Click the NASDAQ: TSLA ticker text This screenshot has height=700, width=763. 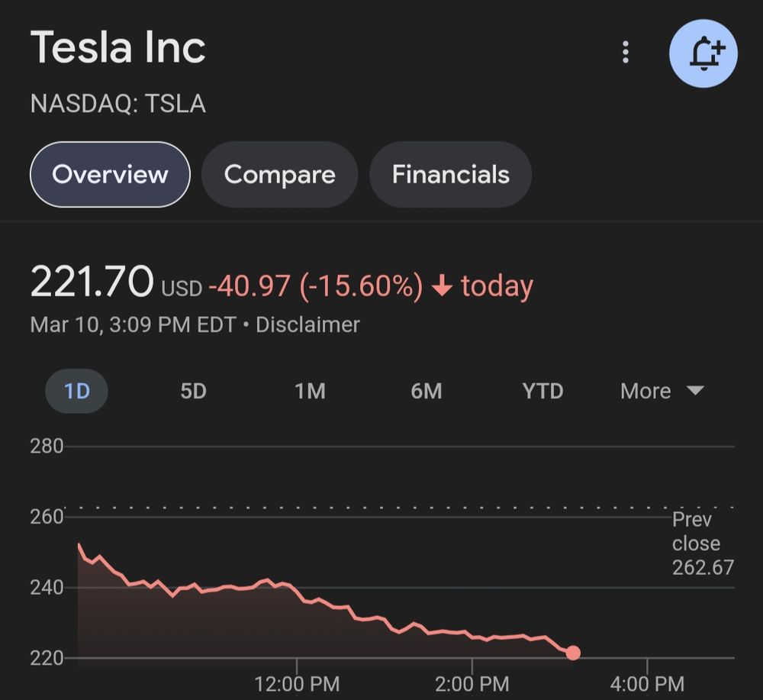click(x=118, y=104)
